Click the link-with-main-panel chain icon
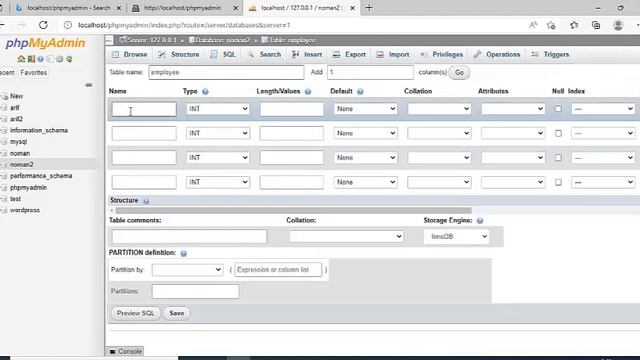This screenshot has height=360, width=640. (89, 85)
